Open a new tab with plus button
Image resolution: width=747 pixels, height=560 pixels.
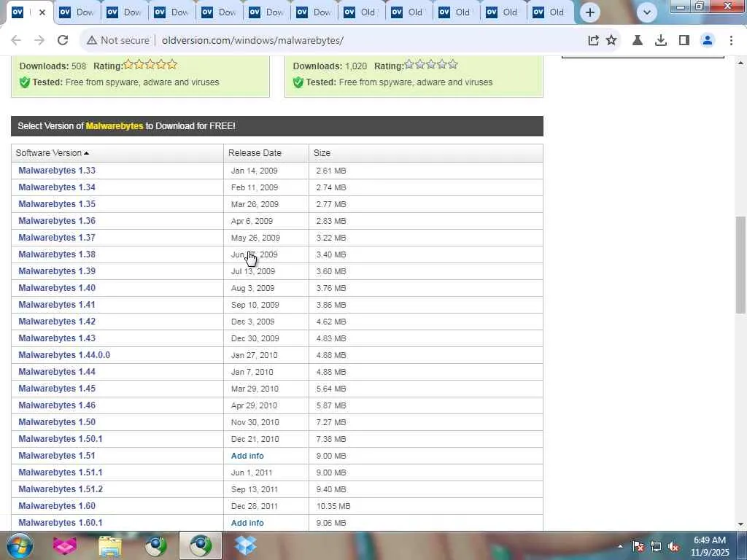pos(589,12)
